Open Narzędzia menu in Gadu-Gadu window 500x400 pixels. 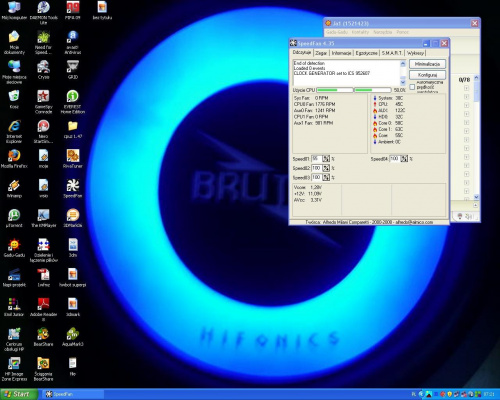(x=383, y=32)
